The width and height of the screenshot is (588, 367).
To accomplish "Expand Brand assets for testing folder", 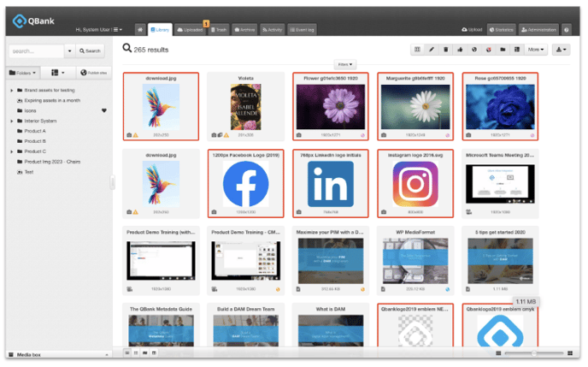I will click(12, 91).
